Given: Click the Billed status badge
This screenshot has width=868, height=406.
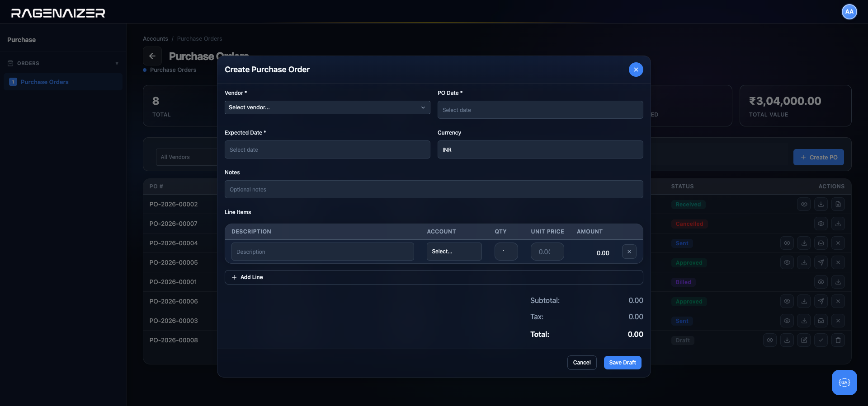Looking at the screenshot, I should (x=684, y=282).
